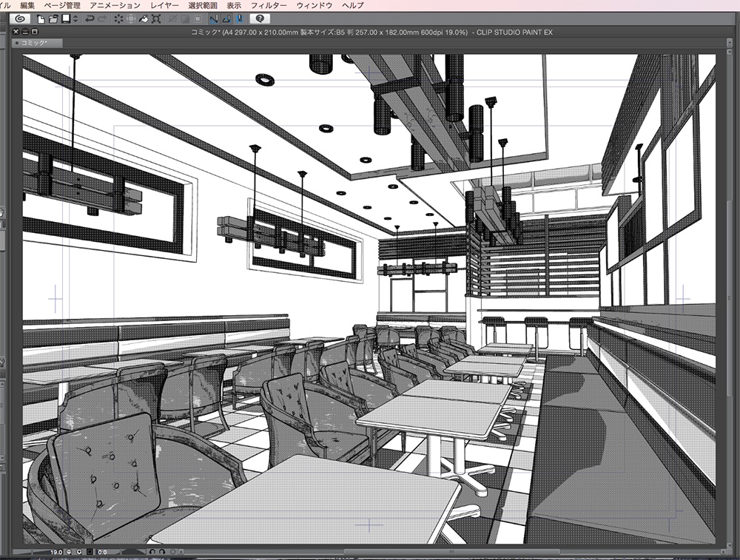Click the Undo arrow icon
740x560 pixels.
90,19
